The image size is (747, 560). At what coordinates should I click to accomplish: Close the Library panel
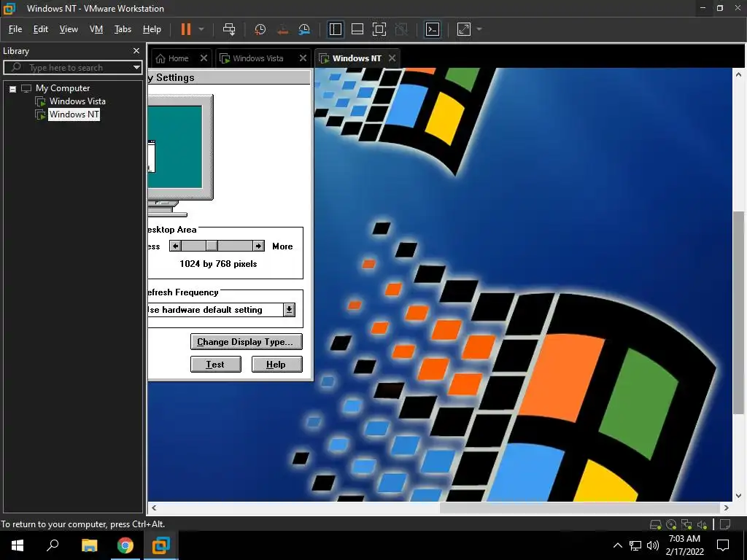point(136,50)
